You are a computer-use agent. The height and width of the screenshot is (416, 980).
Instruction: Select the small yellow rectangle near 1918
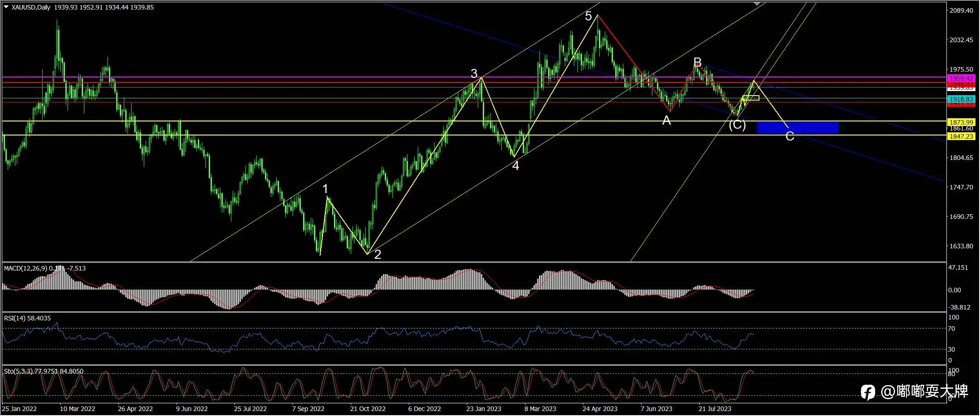coord(751,98)
